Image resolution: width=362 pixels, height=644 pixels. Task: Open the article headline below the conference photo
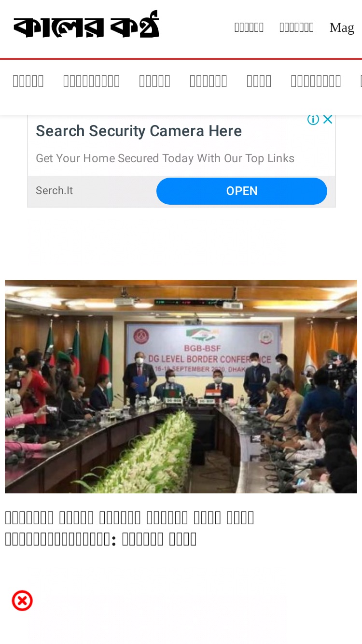click(129, 528)
